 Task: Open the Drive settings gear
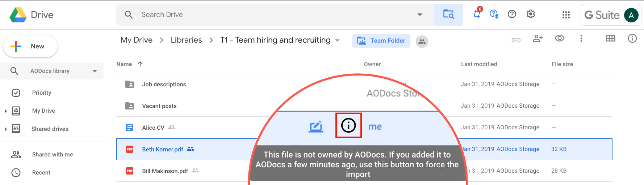531,14
